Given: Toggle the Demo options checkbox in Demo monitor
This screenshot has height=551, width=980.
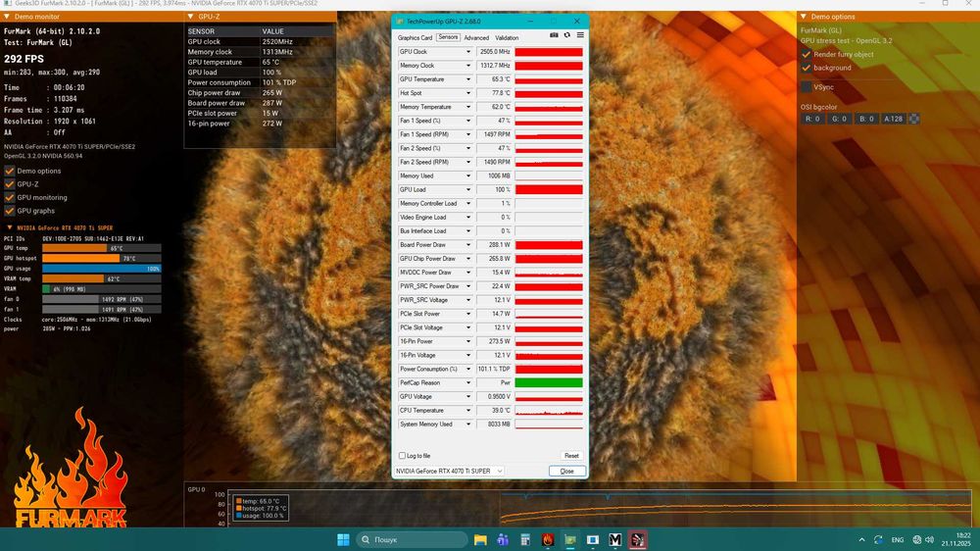Looking at the screenshot, I should click(x=10, y=171).
